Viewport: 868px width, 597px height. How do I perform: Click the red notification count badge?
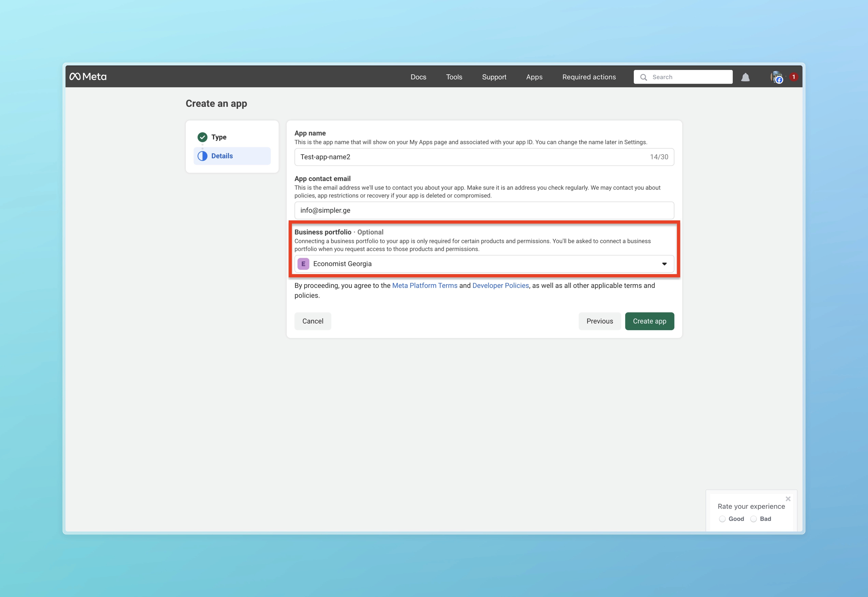click(x=794, y=77)
